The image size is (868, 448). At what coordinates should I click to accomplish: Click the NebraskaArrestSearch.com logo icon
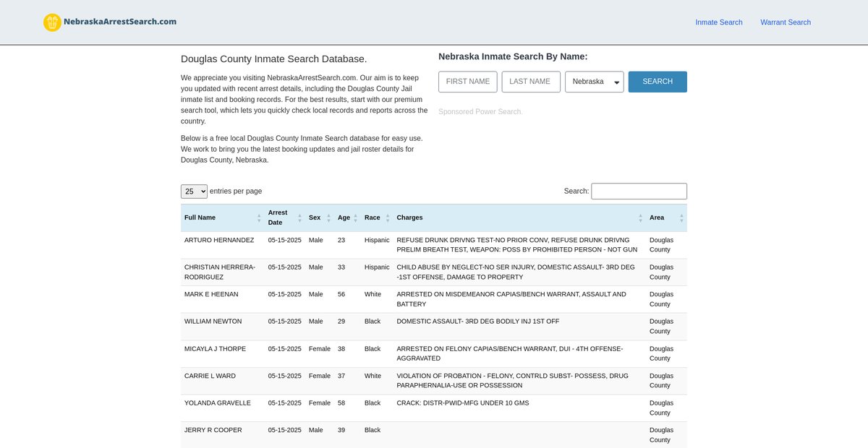point(52,22)
